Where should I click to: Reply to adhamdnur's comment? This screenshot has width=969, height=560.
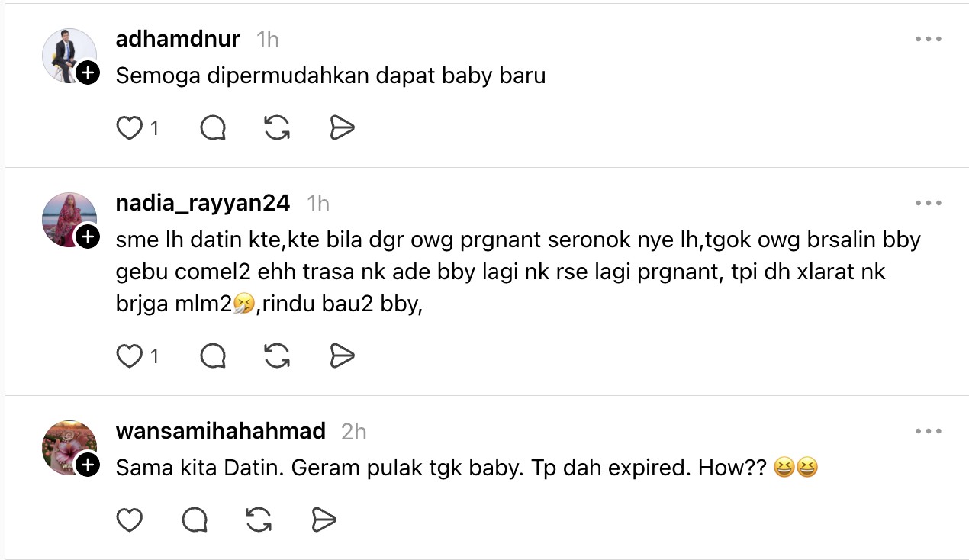point(213,128)
